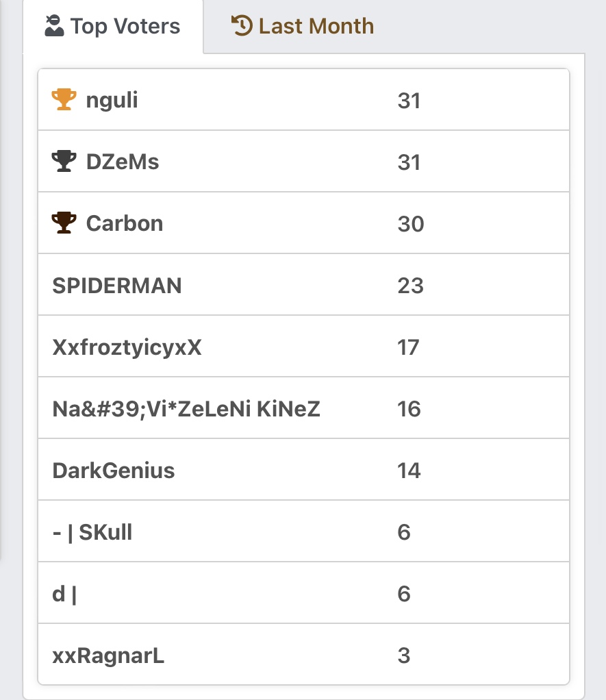606x700 pixels.
Task: Click the xxRagnarL voter entry
Action: tap(108, 655)
